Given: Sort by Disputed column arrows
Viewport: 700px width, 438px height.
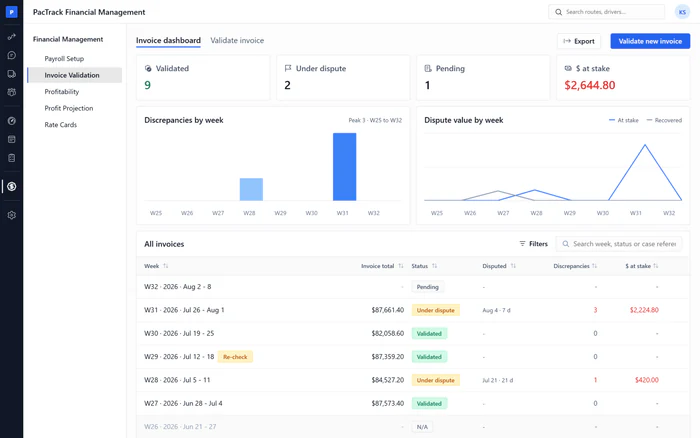Looking at the screenshot, I should pyautogui.click(x=513, y=266).
